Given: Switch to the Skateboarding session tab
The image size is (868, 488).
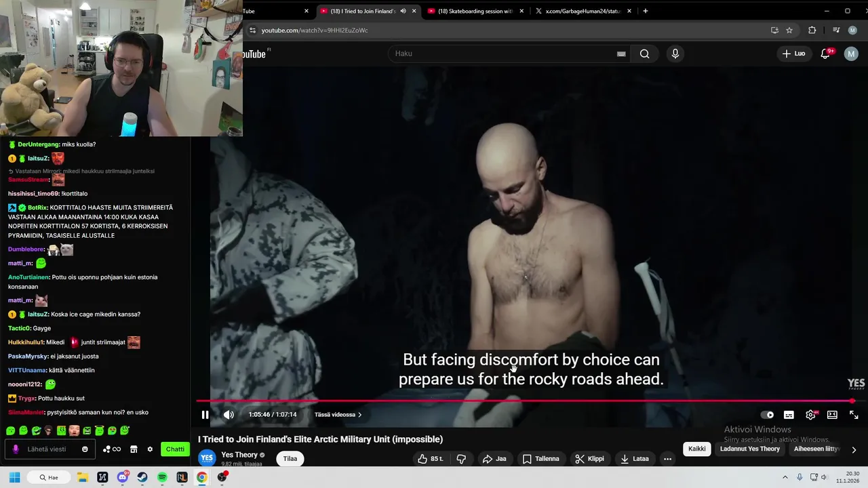Looking at the screenshot, I should 475,11.
